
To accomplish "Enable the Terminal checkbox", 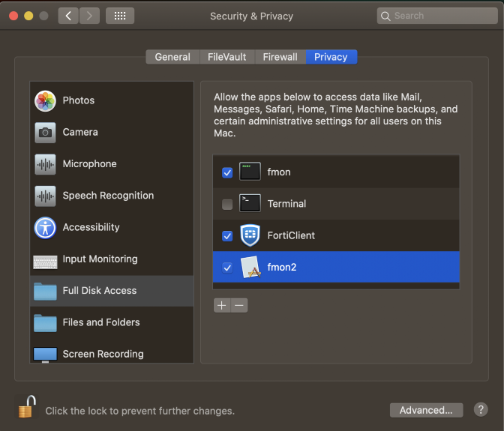I will pos(227,205).
